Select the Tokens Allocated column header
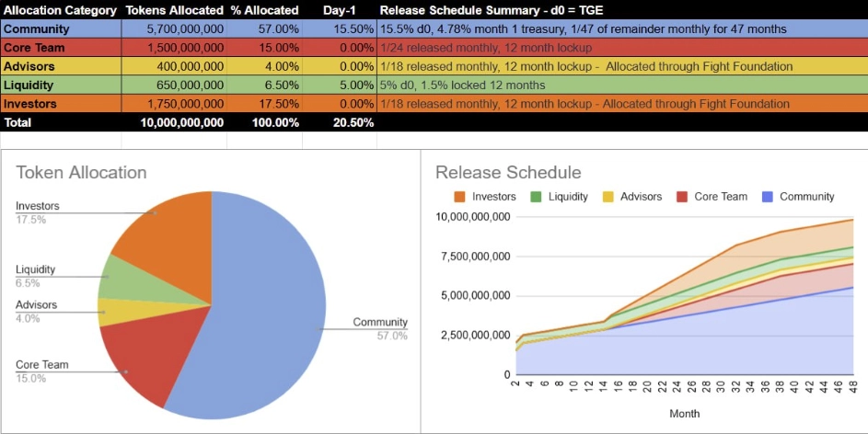868x434 pixels. point(174,10)
